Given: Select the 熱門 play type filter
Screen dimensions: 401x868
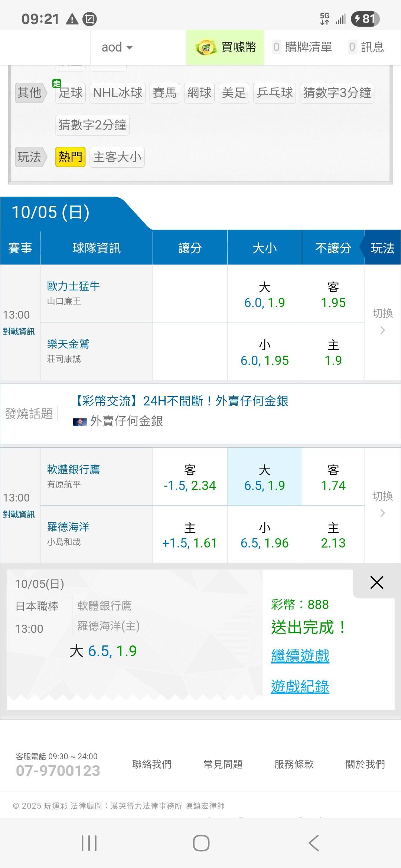Looking at the screenshot, I should [x=70, y=157].
